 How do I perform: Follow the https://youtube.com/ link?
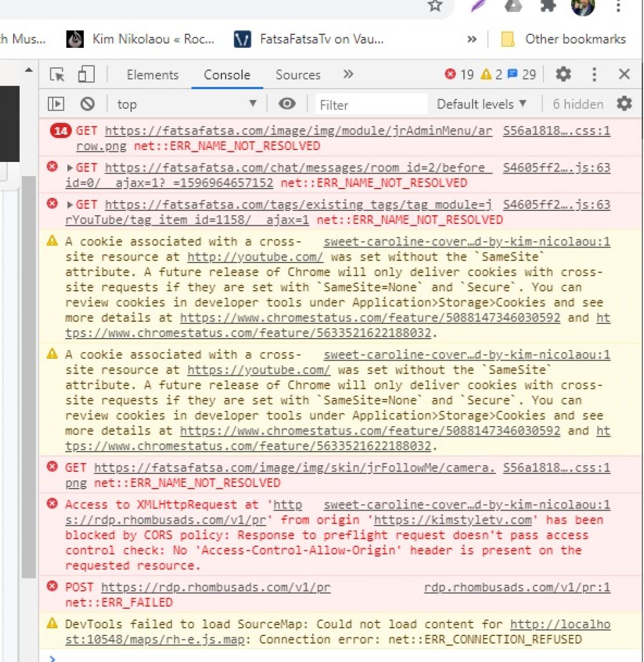tap(259, 370)
